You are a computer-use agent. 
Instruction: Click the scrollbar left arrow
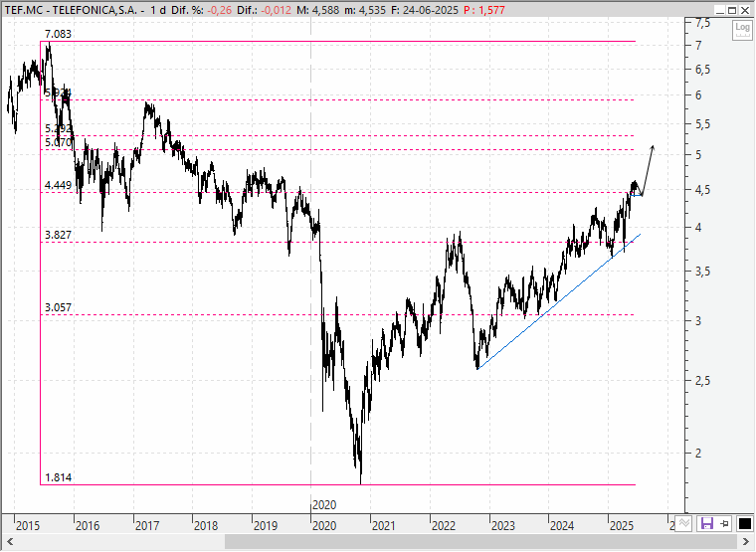pyautogui.click(x=9, y=542)
